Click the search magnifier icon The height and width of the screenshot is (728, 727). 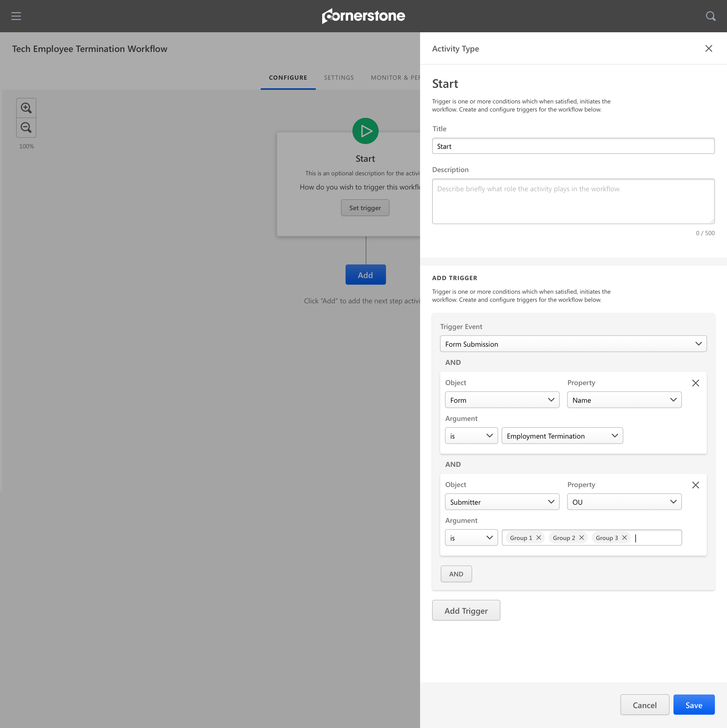point(710,16)
